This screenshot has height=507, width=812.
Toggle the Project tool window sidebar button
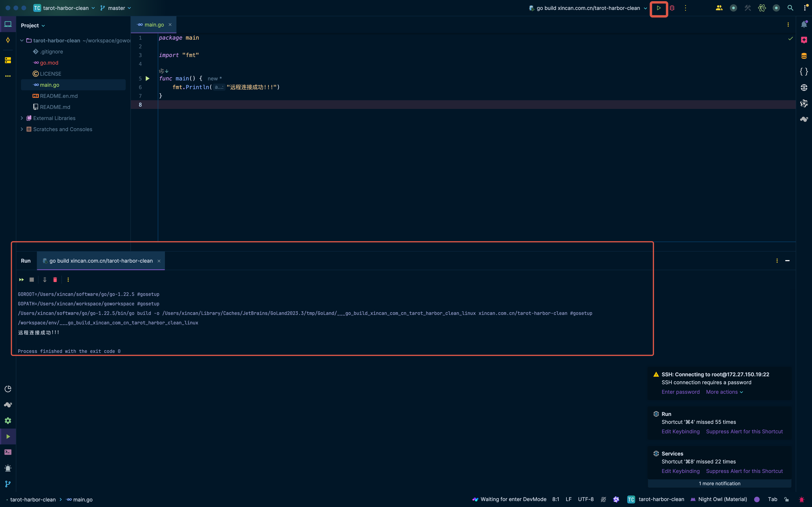point(8,24)
